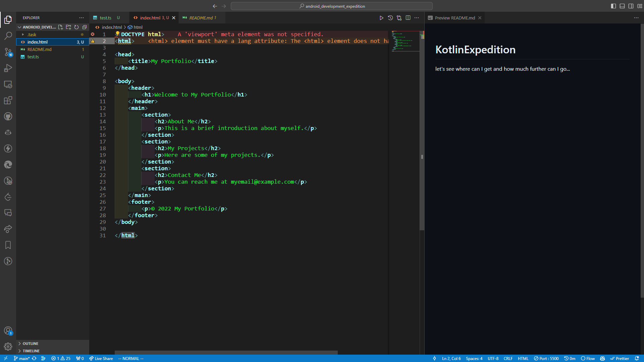Change line ending CRLF in the status bar
The image size is (644, 362).
pyautogui.click(x=508, y=358)
